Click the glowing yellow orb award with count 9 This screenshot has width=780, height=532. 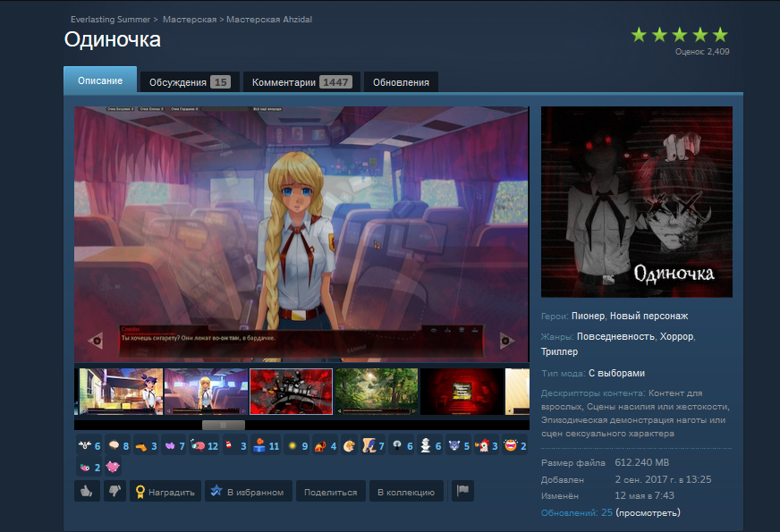(x=298, y=445)
